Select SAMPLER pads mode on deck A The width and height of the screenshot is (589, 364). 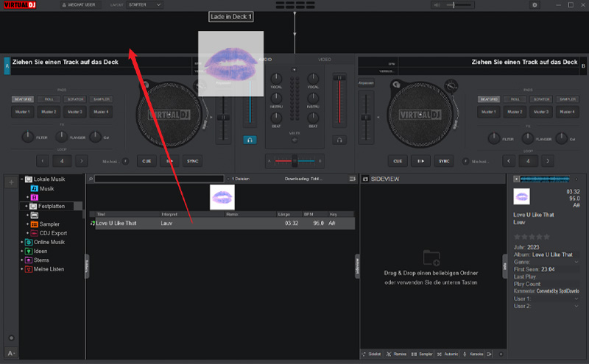(101, 99)
